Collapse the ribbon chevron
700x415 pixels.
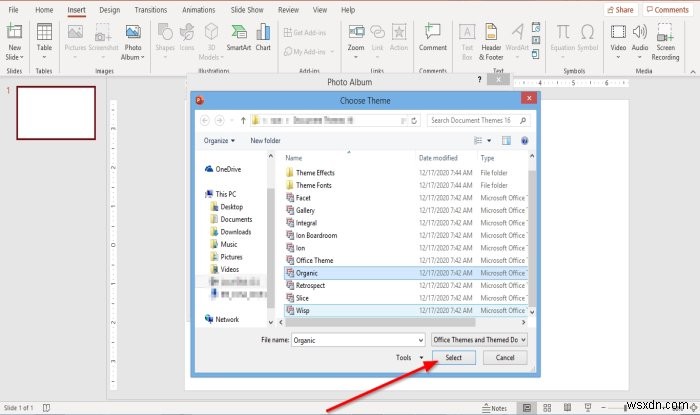(692, 71)
